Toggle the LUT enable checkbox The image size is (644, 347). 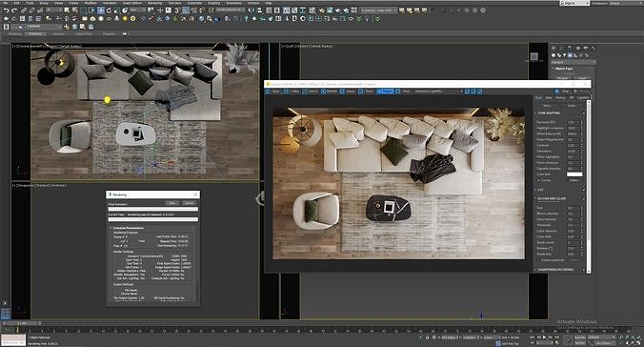click(x=584, y=190)
